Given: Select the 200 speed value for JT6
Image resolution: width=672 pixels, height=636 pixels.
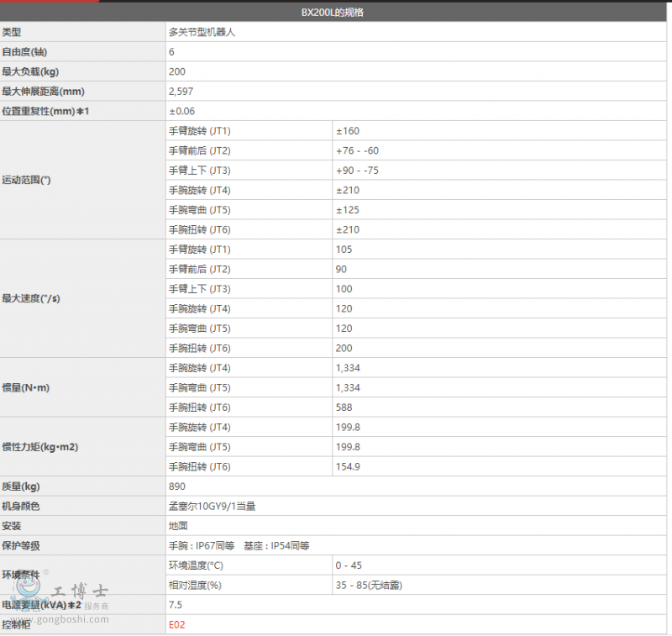Looking at the screenshot, I should [344, 348].
